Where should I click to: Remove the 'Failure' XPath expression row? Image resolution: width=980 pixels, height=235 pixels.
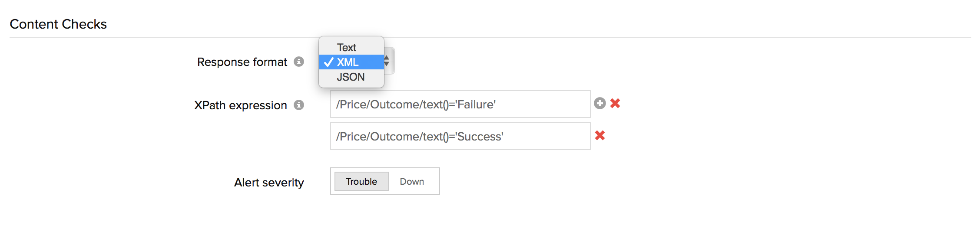(x=615, y=103)
